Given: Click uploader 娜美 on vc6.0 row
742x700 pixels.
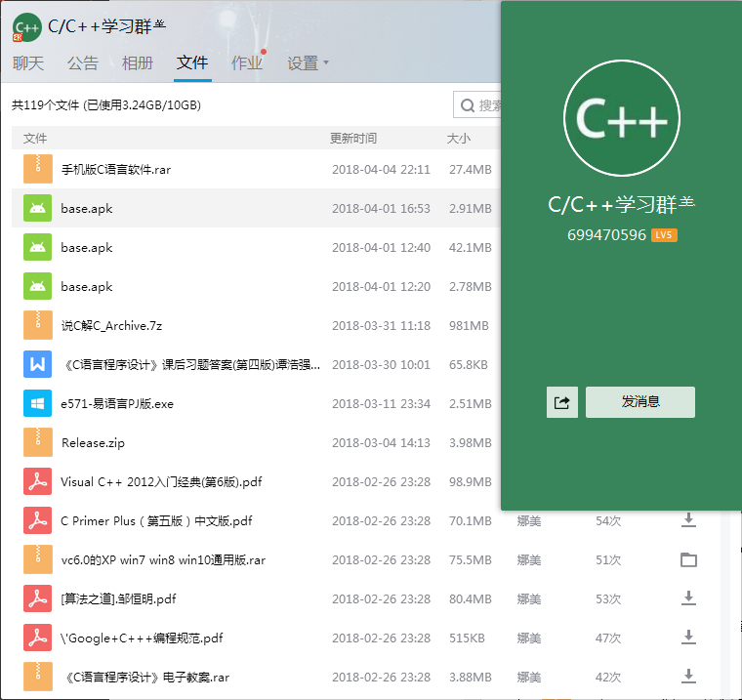Looking at the screenshot, I should coord(529,560).
